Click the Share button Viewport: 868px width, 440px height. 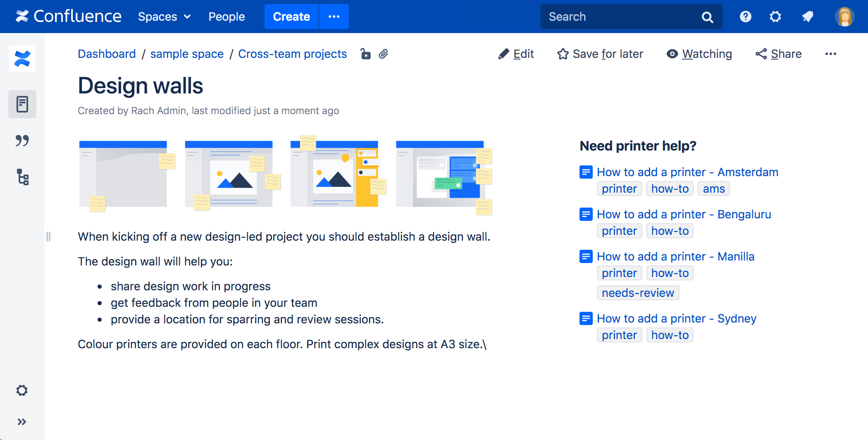click(x=779, y=54)
